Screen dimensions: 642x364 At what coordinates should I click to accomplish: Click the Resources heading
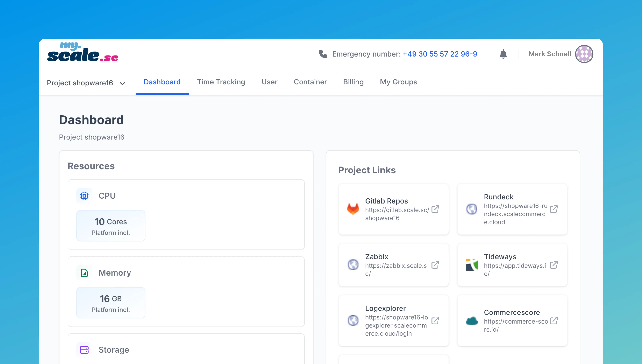(x=91, y=166)
